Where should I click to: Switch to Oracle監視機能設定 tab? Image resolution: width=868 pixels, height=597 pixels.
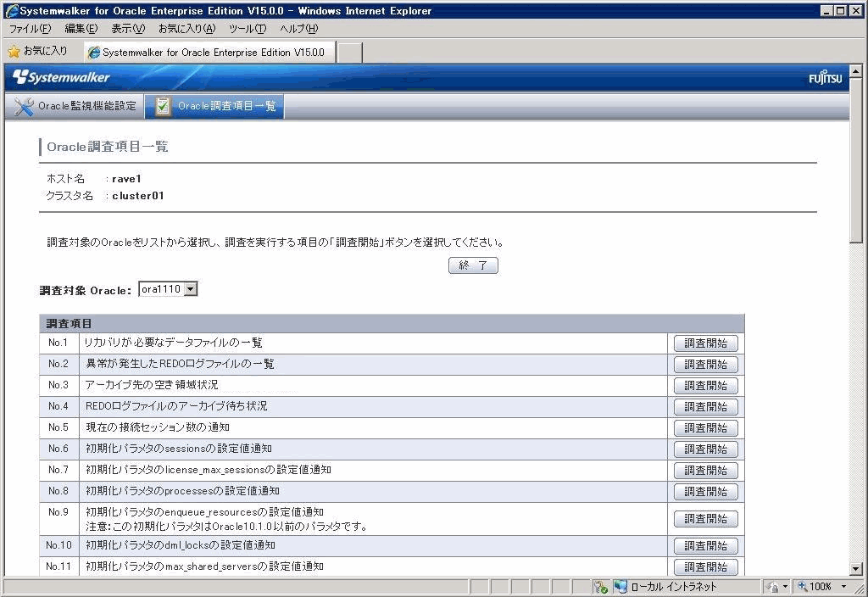tap(75, 106)
